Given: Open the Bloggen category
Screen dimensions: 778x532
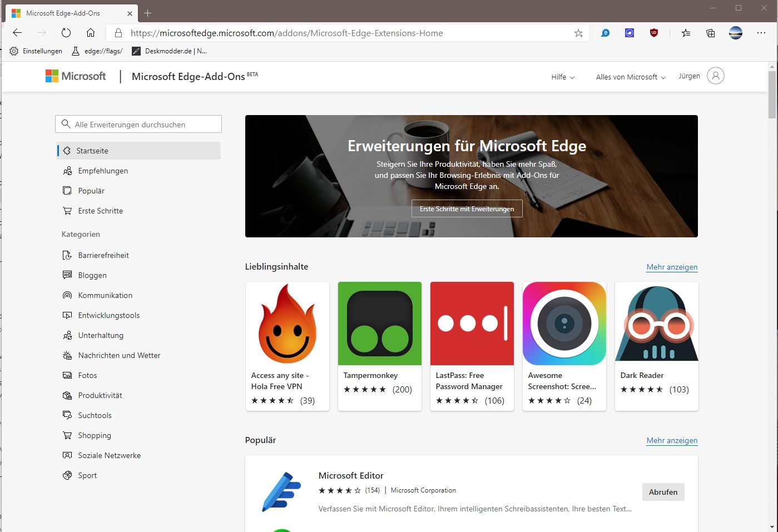Looking at the screenshot, I should pos(92,275).
